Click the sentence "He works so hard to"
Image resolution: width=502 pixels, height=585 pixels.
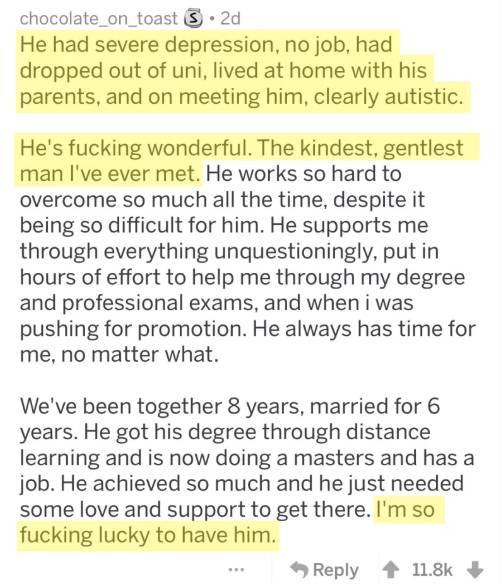tap(303, 174)
